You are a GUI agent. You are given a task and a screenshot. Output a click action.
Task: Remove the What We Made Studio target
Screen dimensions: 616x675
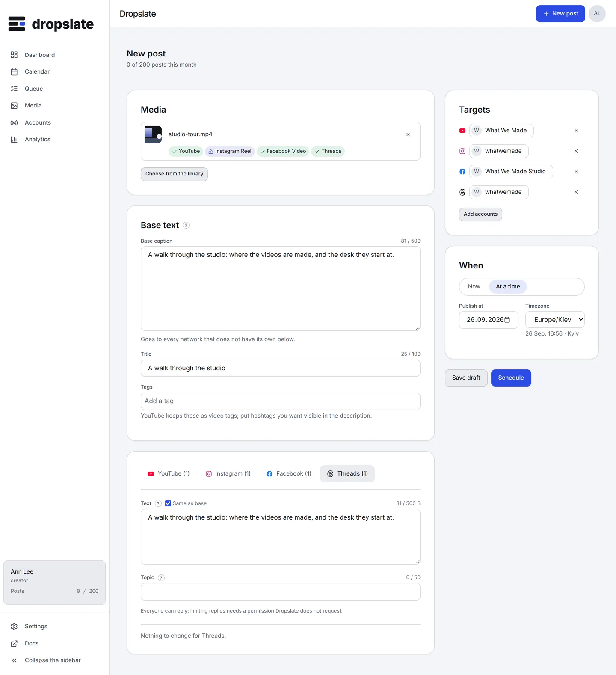(576, 172)
